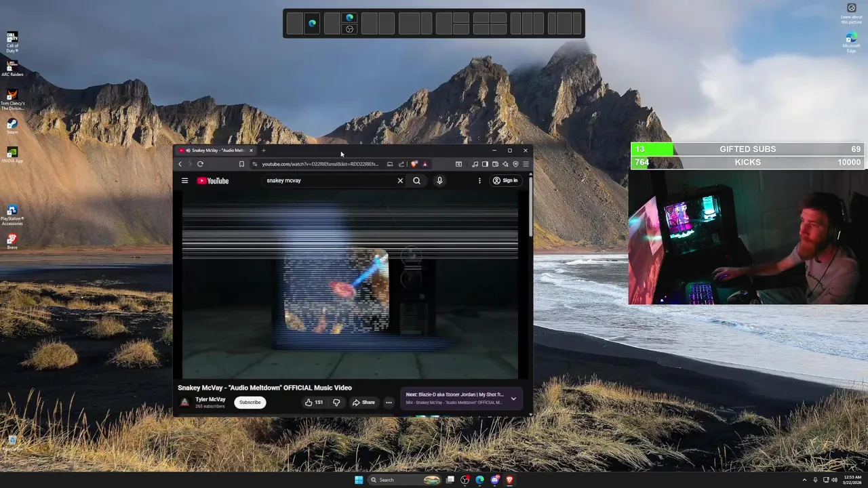Click the browser page vertical scrollbar

(530, 207)
